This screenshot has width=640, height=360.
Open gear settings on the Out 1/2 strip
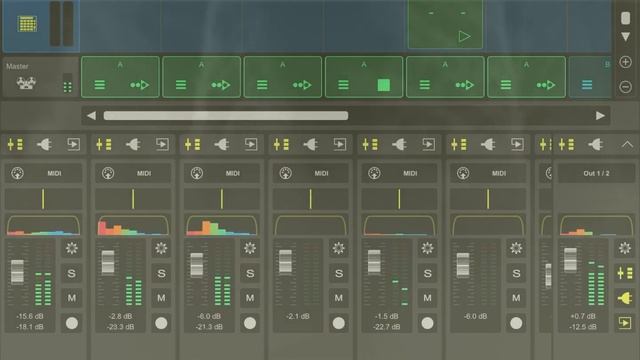(625, 248)
